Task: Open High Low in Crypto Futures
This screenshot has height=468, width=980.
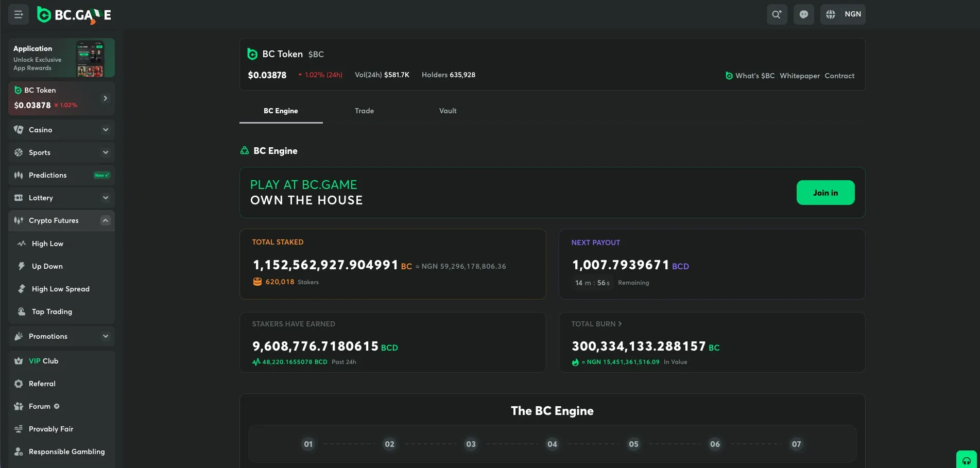Action: tap(61, 244)
